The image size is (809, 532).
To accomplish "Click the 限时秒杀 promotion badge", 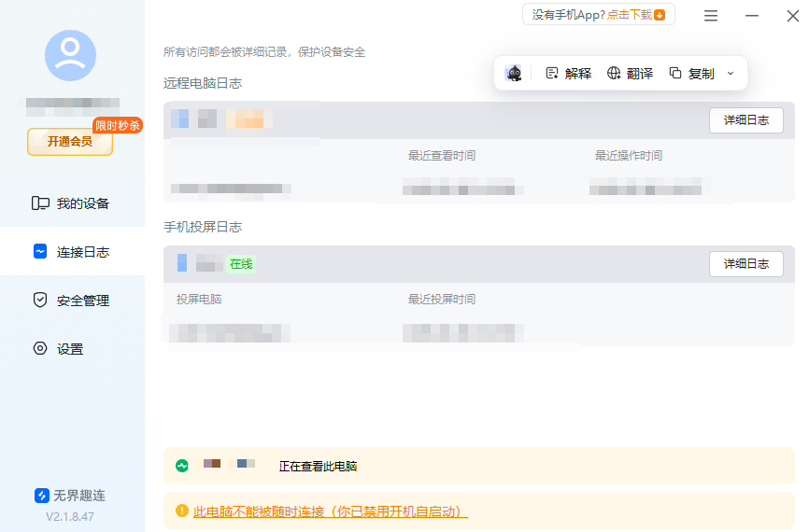I will (118, 125).
